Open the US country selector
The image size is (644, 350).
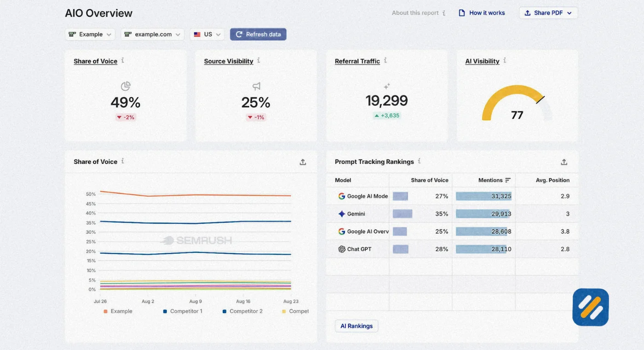click(207, 34)
